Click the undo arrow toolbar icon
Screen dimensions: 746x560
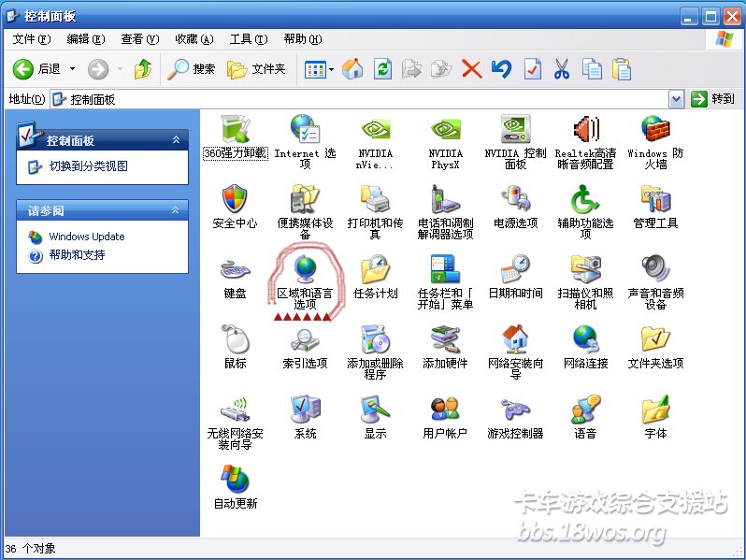point(501,69)
